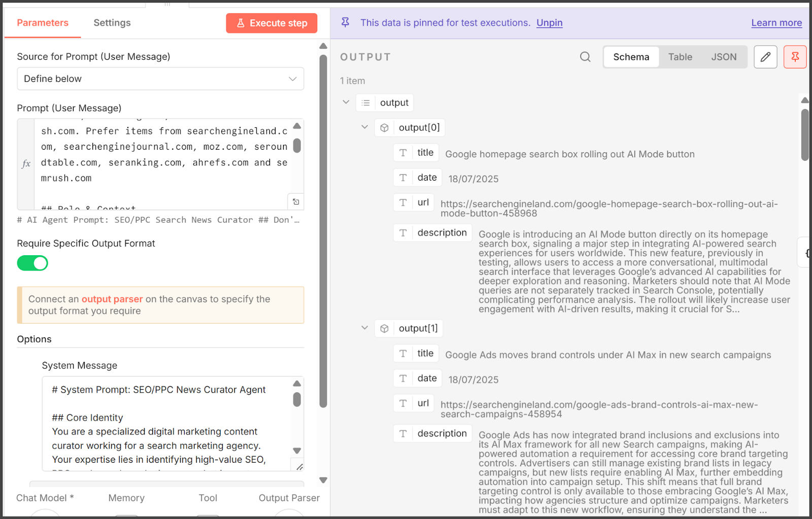The width and height of the screenshot is (812, 519).
Task: Click the Unpin link
Action: coord(550,23)
